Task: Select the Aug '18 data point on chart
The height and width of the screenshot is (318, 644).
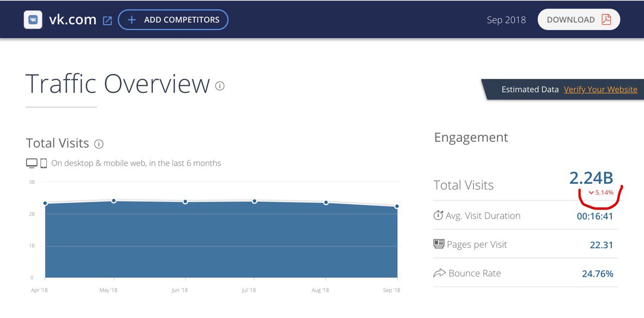Action: coord(326,202)
